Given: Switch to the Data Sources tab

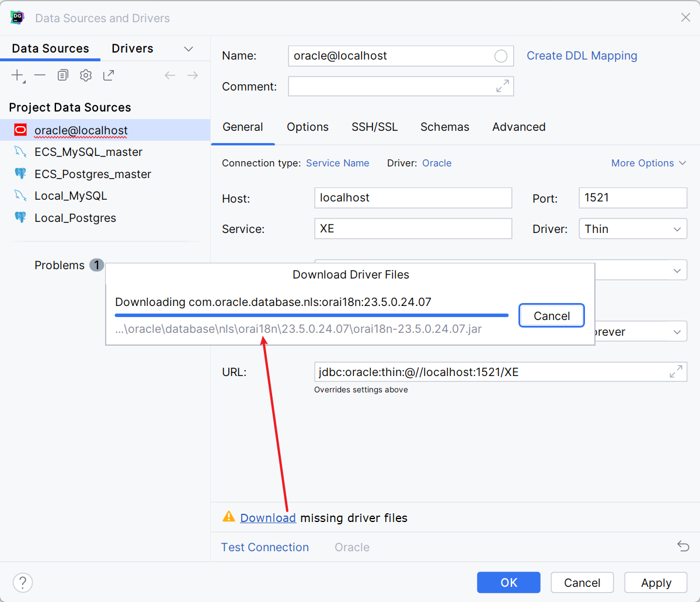Looking at the screenshot, I should [50, 48].
